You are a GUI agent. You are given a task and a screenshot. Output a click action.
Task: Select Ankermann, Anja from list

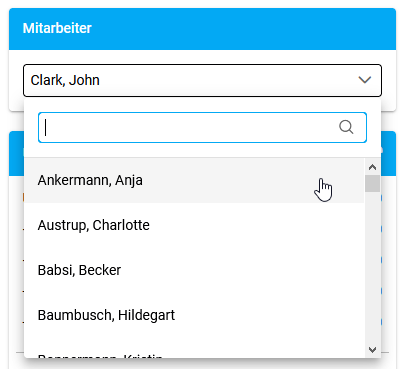point(194,180)
